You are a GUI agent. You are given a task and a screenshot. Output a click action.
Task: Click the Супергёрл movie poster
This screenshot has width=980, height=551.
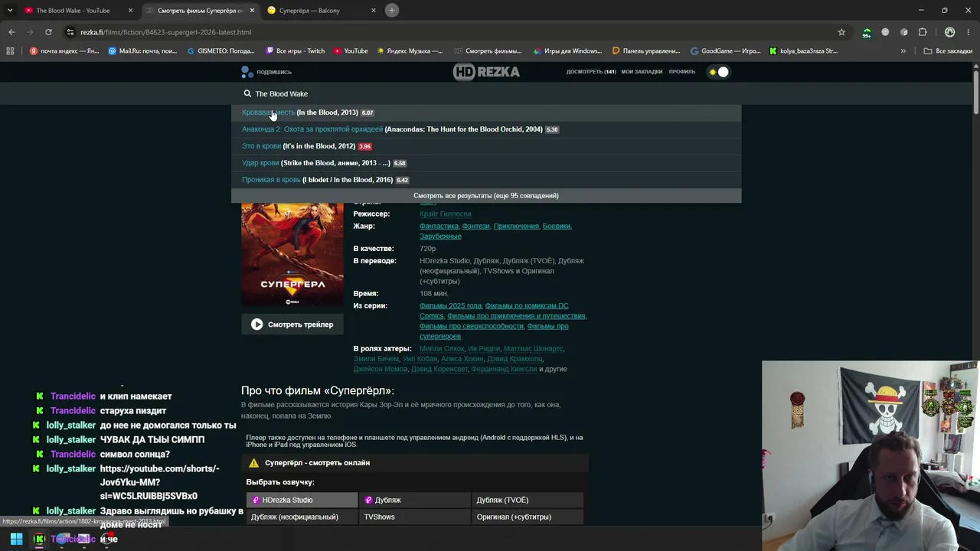tap(292, 255)
